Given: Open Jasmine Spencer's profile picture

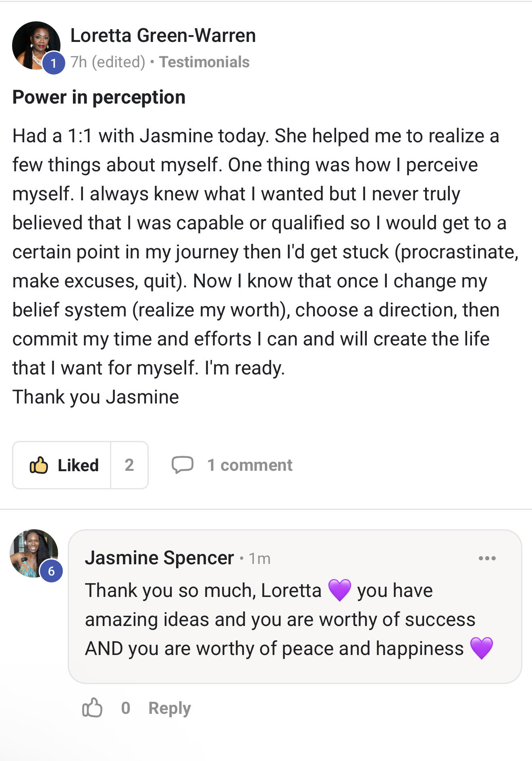Looking at the screenshot, I should [x=32, y=551].
